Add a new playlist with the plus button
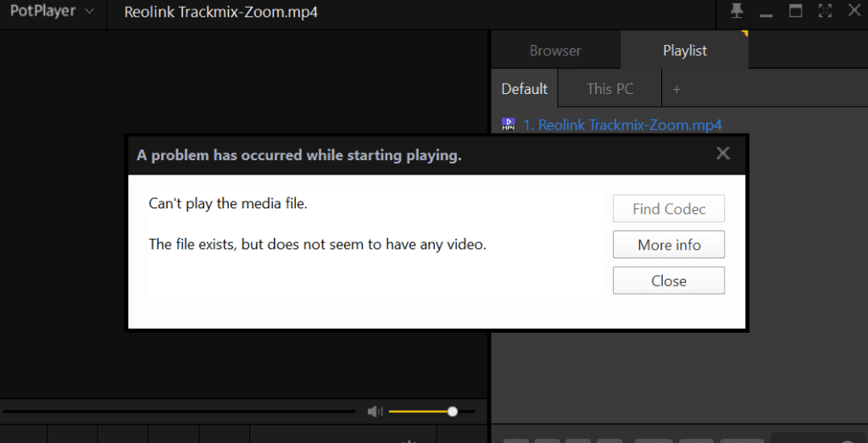Viewport: 868px width, 443px height. coord(676,89)
